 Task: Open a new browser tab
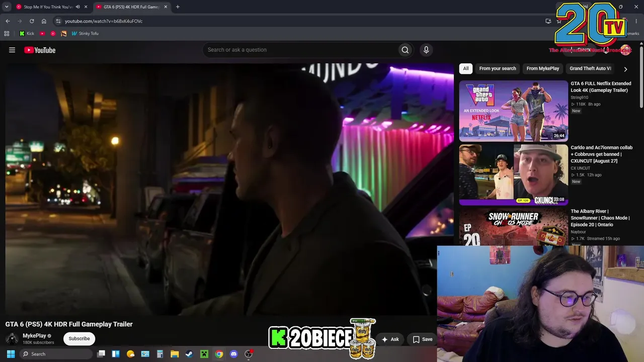point(178,7)
